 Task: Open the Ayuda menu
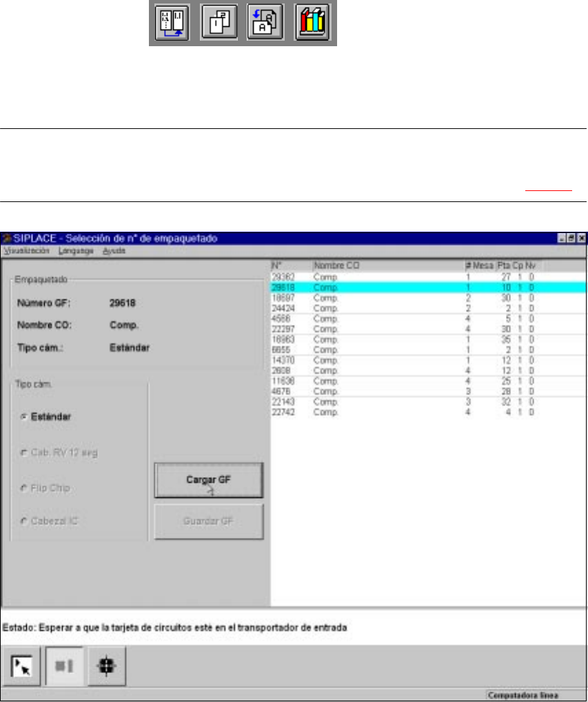tap(114, 251)
